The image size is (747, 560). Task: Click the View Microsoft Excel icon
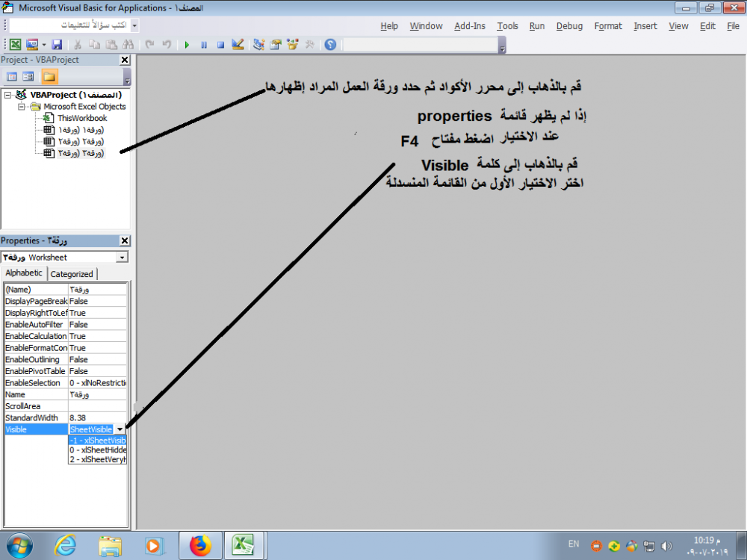click(x=15, y=45)
